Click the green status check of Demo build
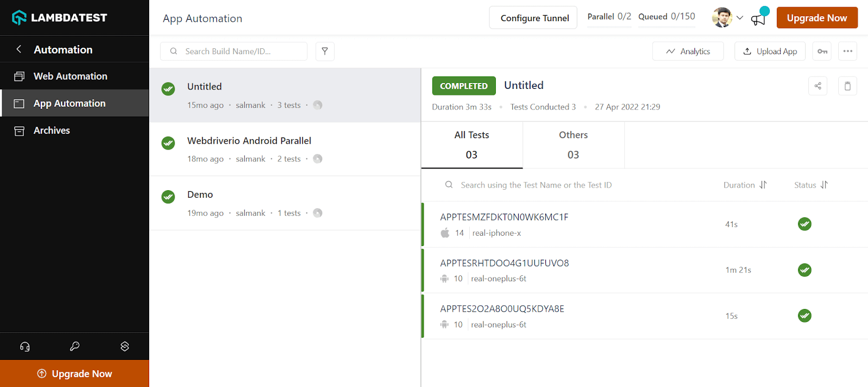Screen dimensions: 868x387 168,197
